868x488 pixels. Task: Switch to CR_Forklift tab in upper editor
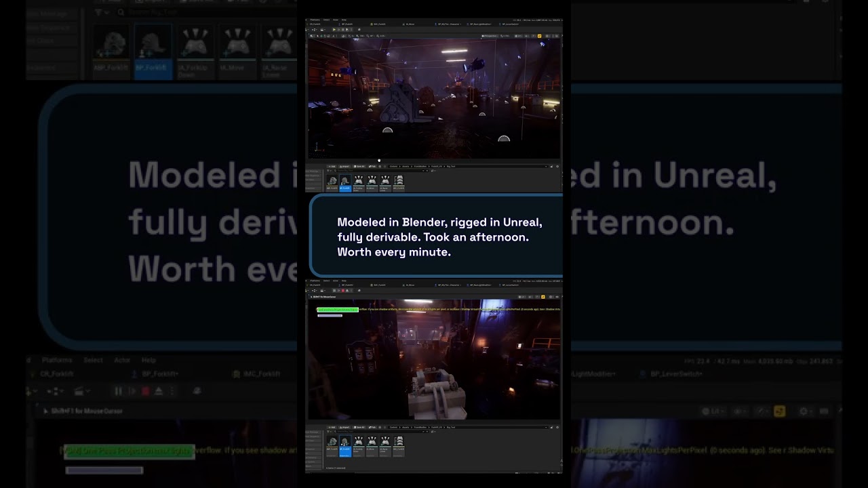click(x=315, y=24)
